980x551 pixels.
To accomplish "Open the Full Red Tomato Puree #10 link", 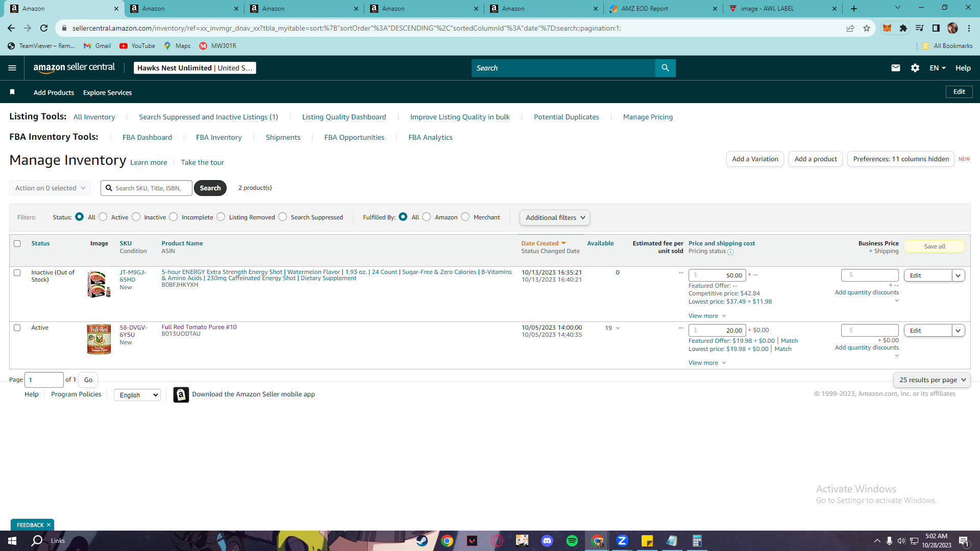I will pyautogui.click(x=199, y=327).
